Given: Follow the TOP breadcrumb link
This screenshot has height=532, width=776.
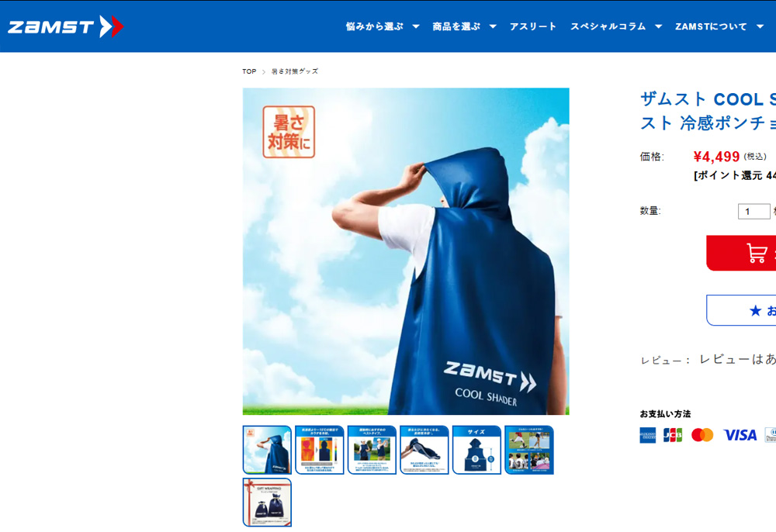Looking at the screenshot, I should point(249,71).
